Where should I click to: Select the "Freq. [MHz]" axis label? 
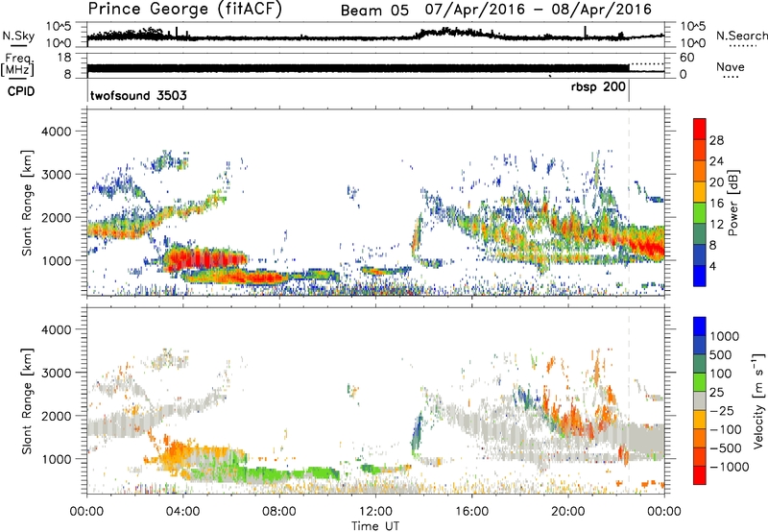17,65
